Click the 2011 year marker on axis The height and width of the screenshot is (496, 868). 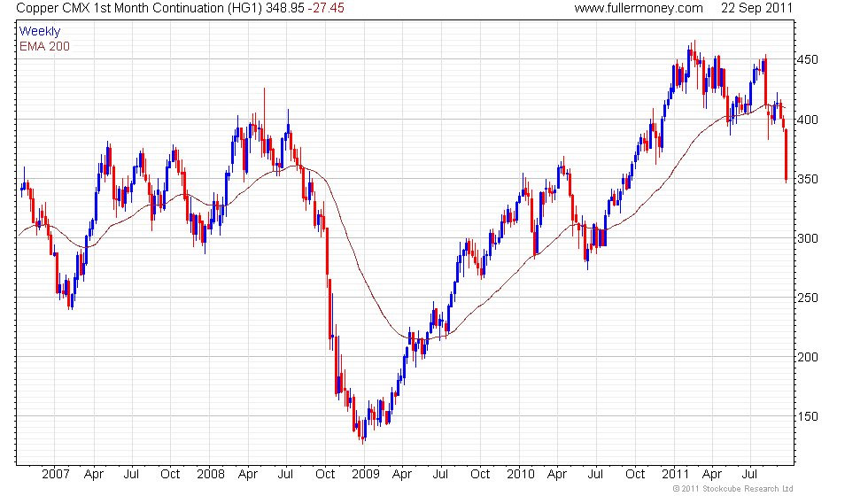pyautogui.click(x=675, y=475)
